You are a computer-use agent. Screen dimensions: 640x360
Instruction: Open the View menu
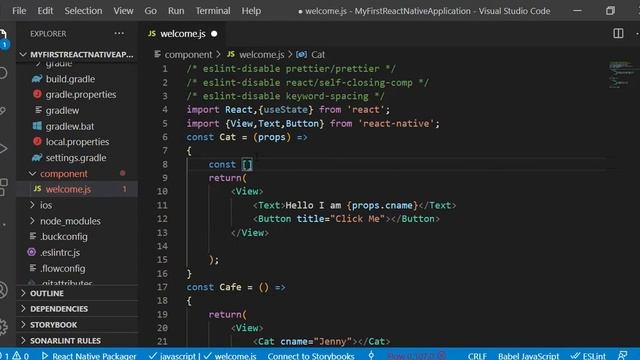123,11
